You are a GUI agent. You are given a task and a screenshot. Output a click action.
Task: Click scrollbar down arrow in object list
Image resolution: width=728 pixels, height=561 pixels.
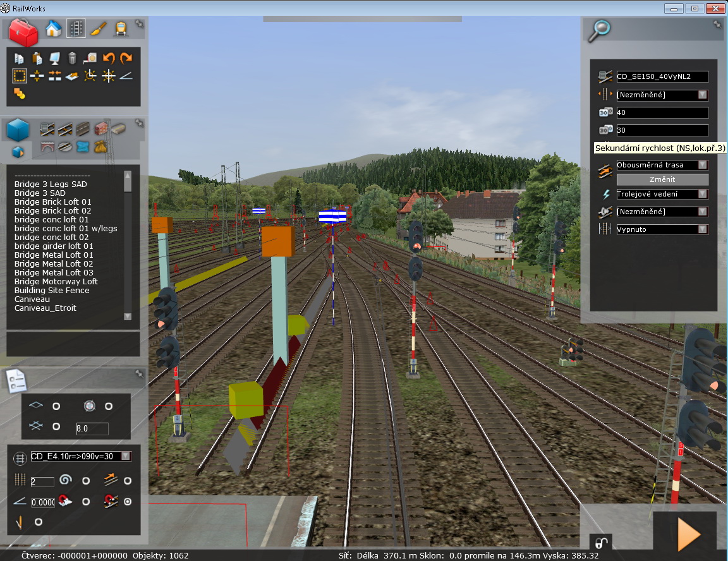[128, 317]
